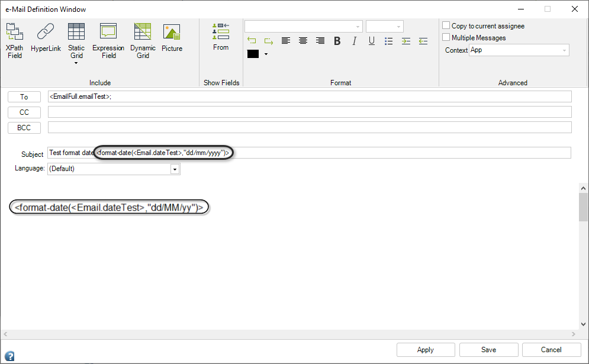The height and width of the screenshot is (364, 589).
Task: Toggle bold formatting
Action: (337, 41)
